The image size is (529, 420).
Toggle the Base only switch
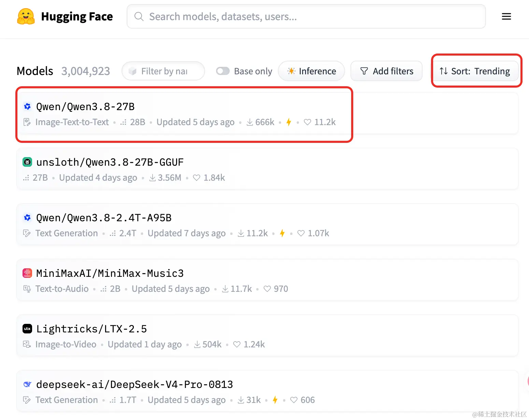(x=223, y=71)
